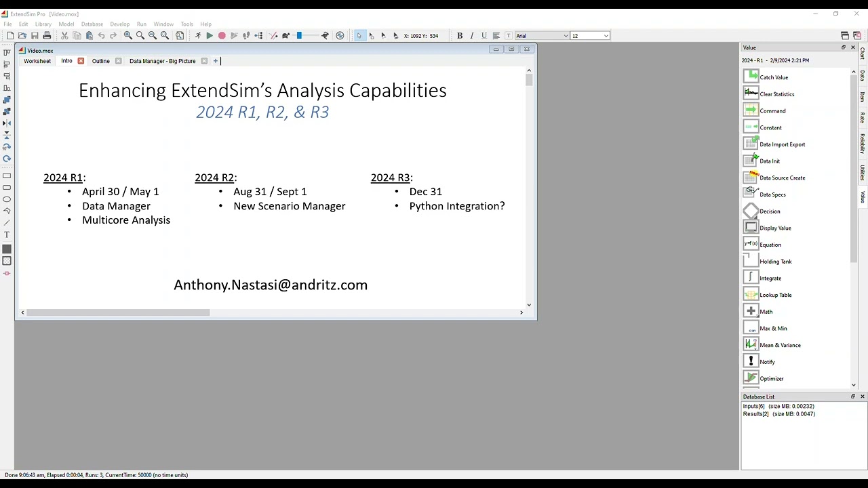Screen dimensions: 868x488
Task: Select the Mean & Variance block
Action: click(x=780, y=345)
